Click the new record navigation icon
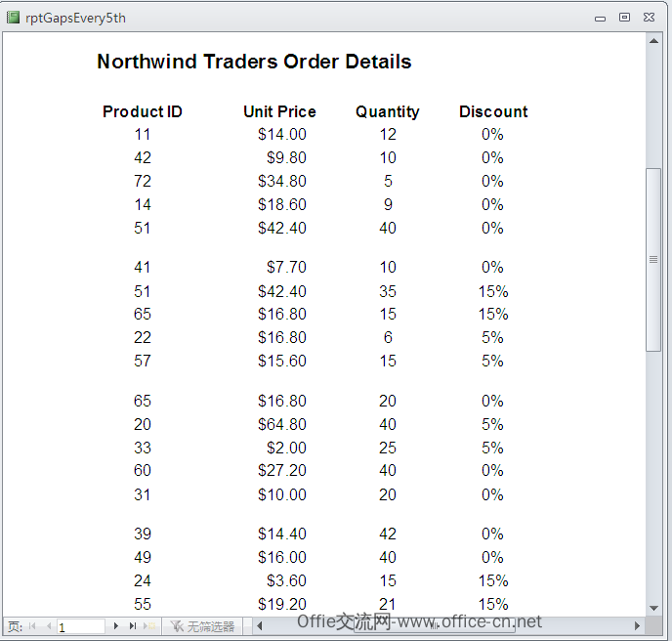 pos(150,626)
